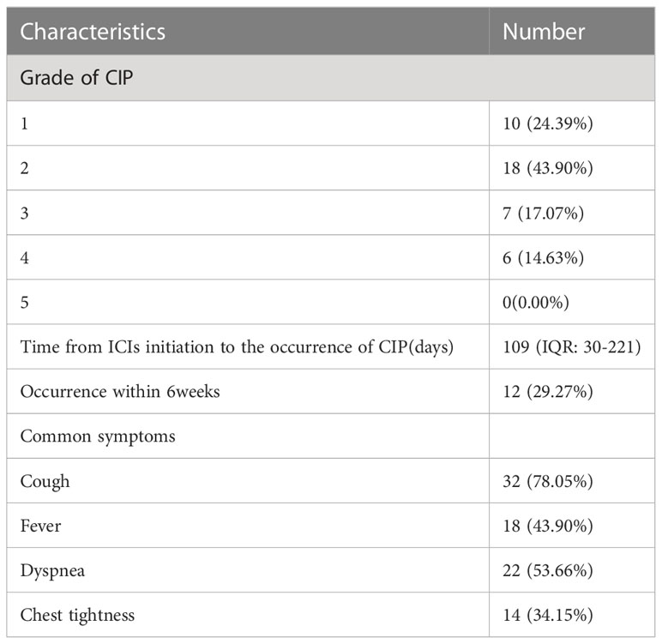Click the 32 (78.05%) value cell
662x644 pixels.
coord(548,481)
